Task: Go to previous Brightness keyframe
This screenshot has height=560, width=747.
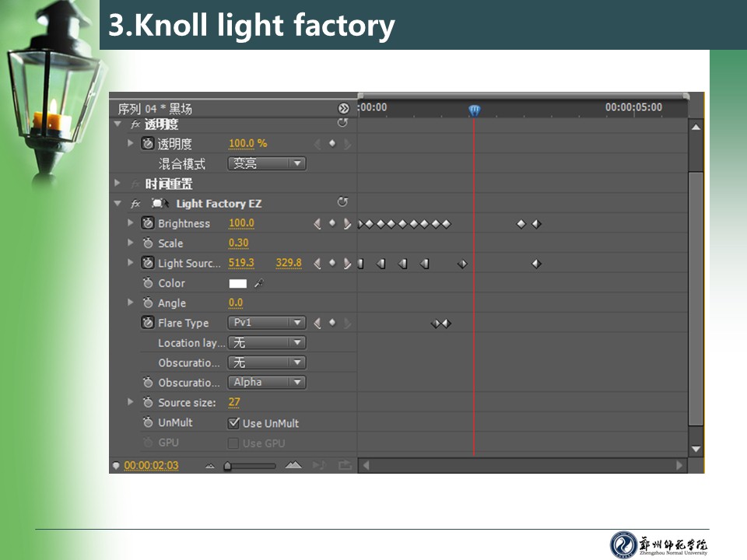Action: click(x=317, y=223)
